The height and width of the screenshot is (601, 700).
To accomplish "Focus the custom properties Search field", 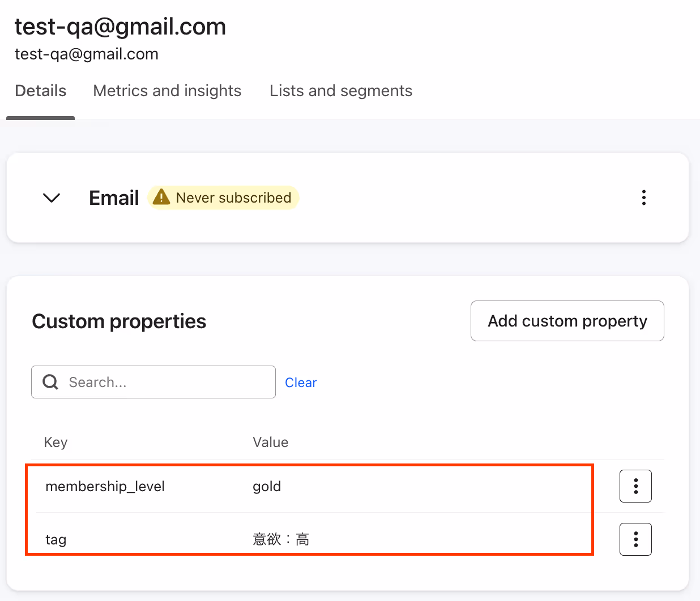I will tap(153, 382).
